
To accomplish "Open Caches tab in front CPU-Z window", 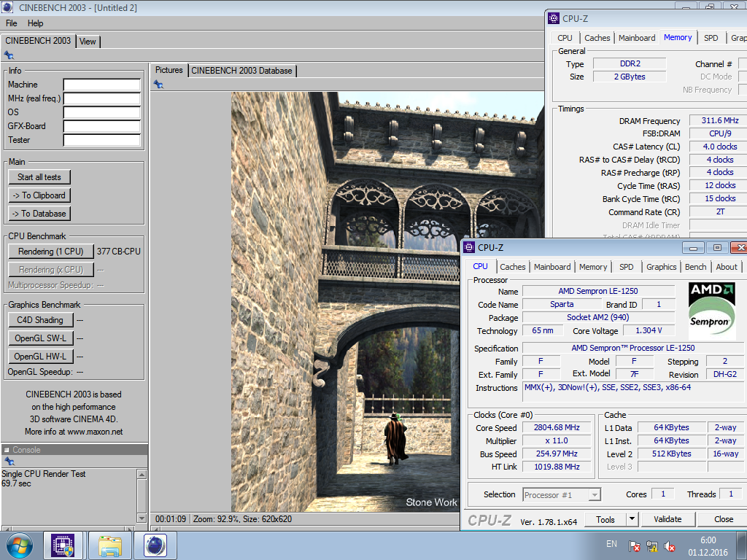I will pyautogui.click(x=513, y=267).
